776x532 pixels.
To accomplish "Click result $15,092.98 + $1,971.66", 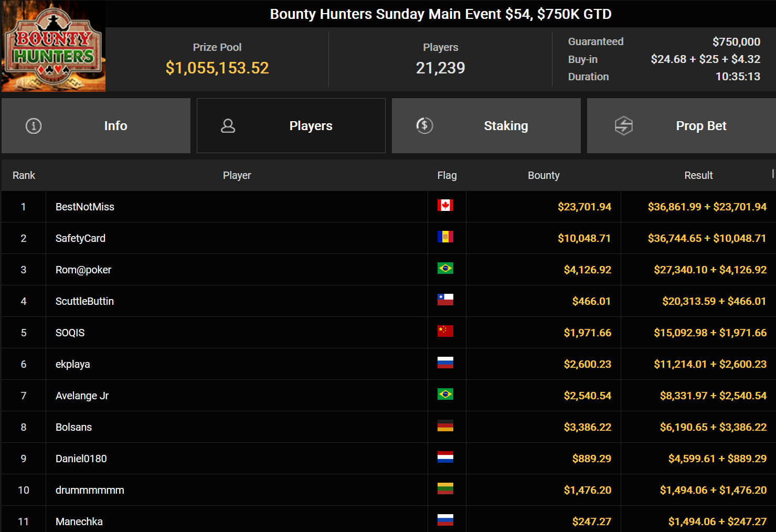I will click(710, 333).
